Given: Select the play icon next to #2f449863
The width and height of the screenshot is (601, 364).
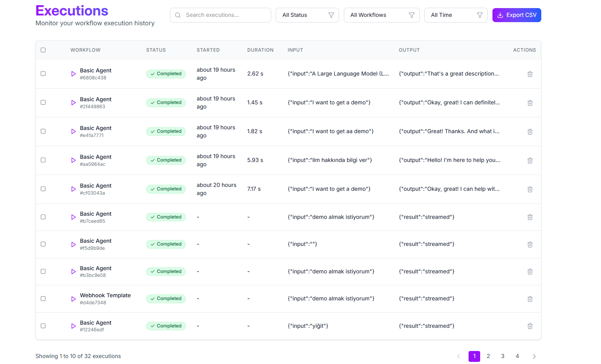Looking at the screenshot, I should click(x=73, y=103).
